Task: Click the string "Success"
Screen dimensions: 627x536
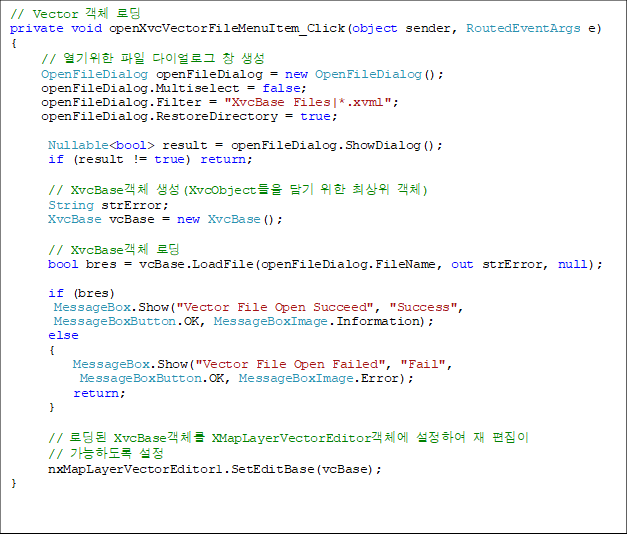Action: tap(423, 307)
